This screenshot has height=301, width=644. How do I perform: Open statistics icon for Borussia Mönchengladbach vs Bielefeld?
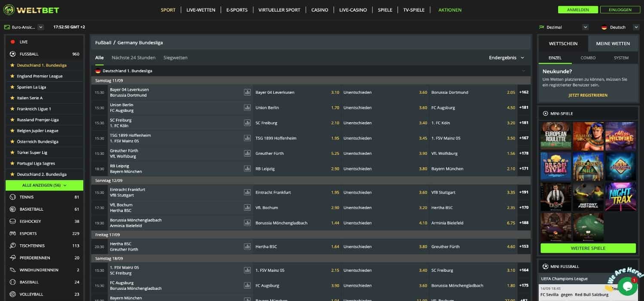pyautogui.click(x=247, y=223)
